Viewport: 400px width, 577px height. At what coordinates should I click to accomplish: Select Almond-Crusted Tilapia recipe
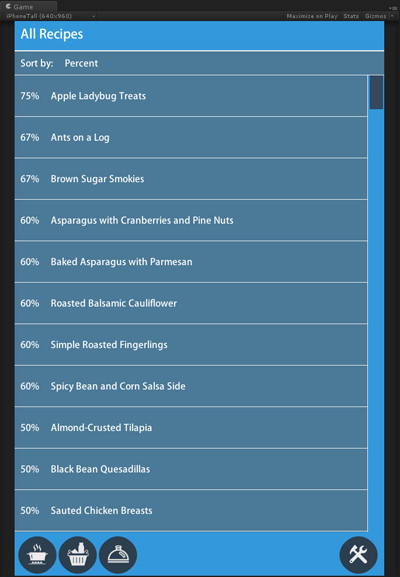click(x=191, y=428)
